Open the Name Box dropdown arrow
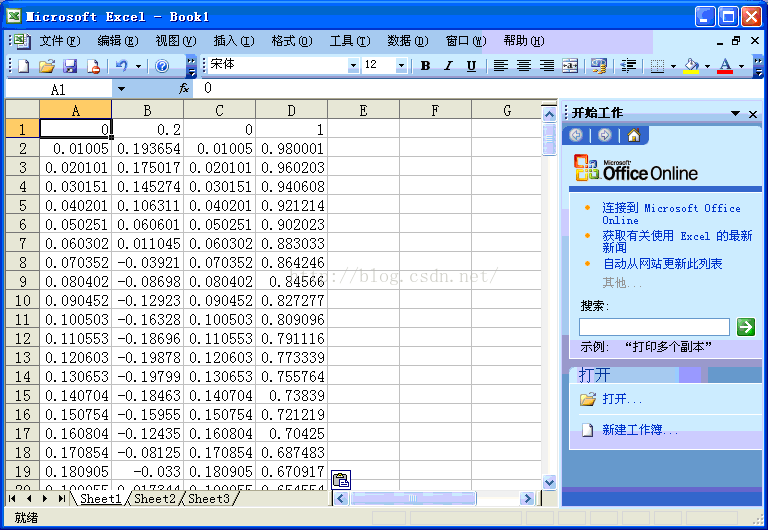The height and width of the screenshot is (530, 768). click(121, 89)
